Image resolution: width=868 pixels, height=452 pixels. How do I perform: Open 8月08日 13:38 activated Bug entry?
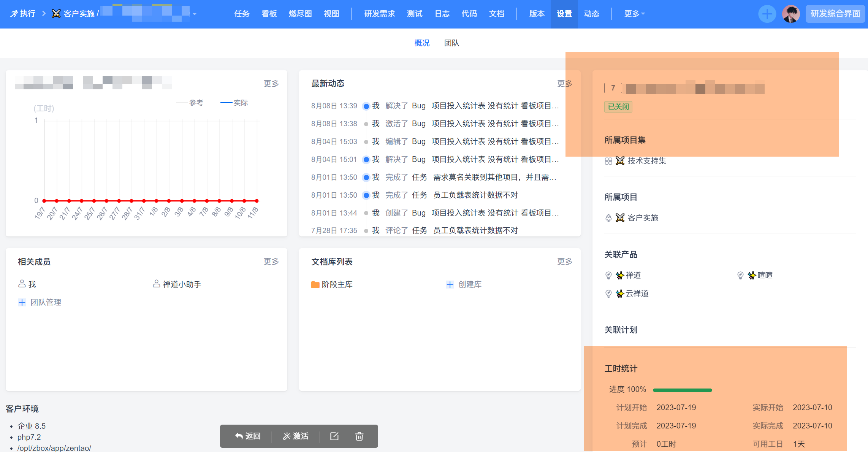[495, 124]
